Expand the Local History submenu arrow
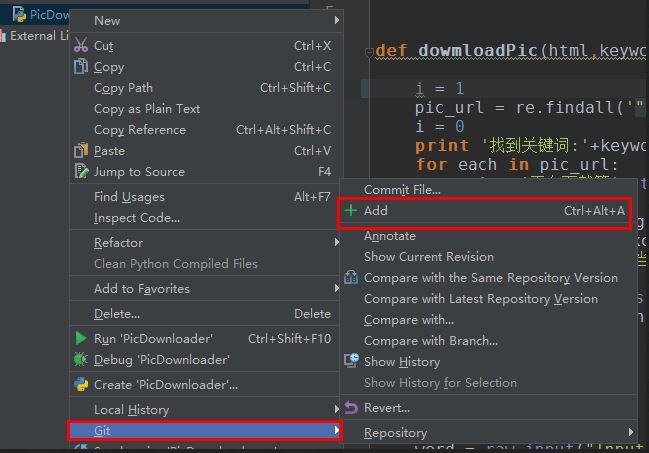Image resolution: width=649 pixels, height=453 pixels. click(x=337, y=409)
